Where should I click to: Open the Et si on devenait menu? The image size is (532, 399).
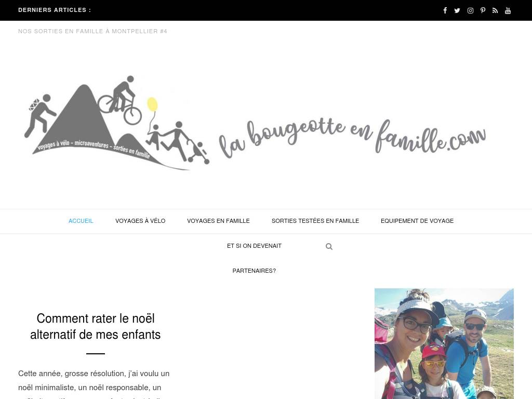tap(254, 246)
